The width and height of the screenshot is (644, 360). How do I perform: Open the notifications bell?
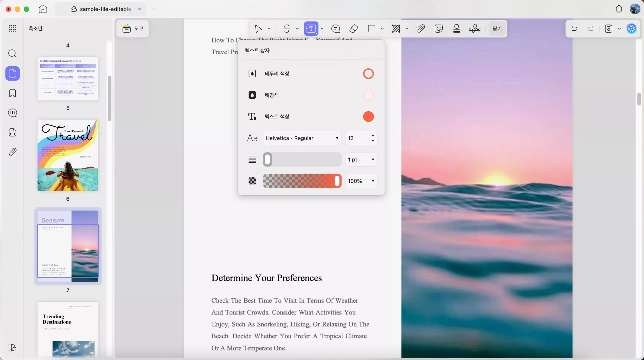(619, 9)
